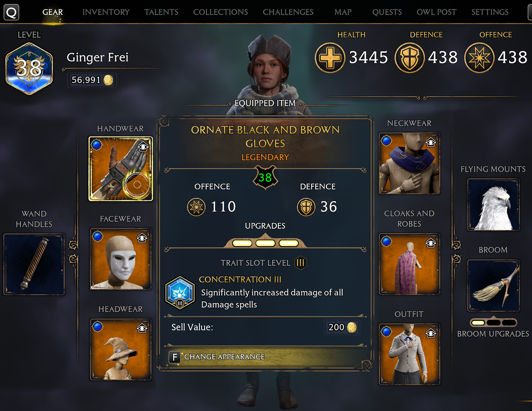Toggle eye visibility on Outfit slot

pyautogui.click(x=430, y=333)
